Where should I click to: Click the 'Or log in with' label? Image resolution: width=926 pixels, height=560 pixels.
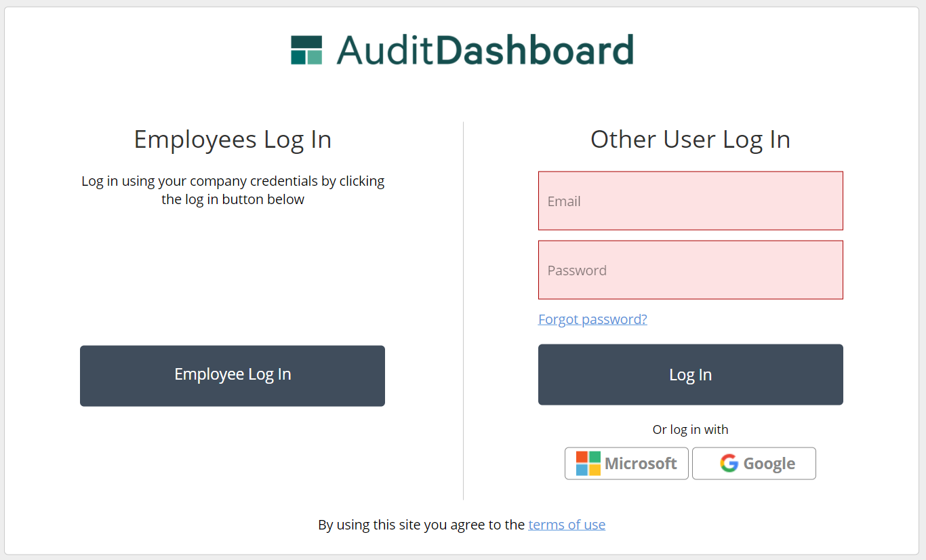tap(690, 429)
